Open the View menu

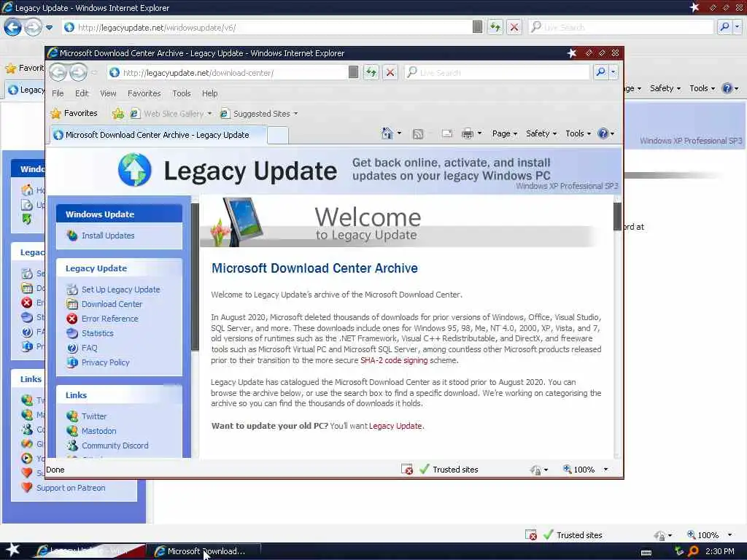click(108, 93)
